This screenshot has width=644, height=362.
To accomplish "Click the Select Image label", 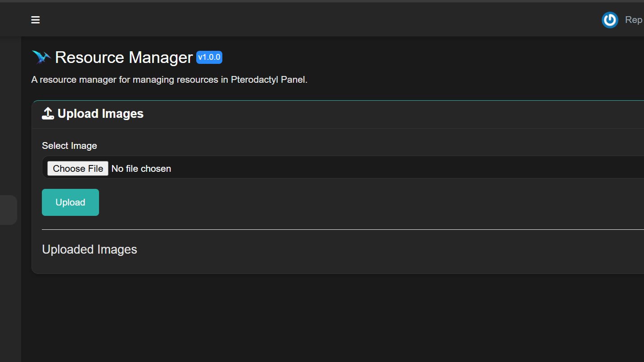I will tap(69, 146).
